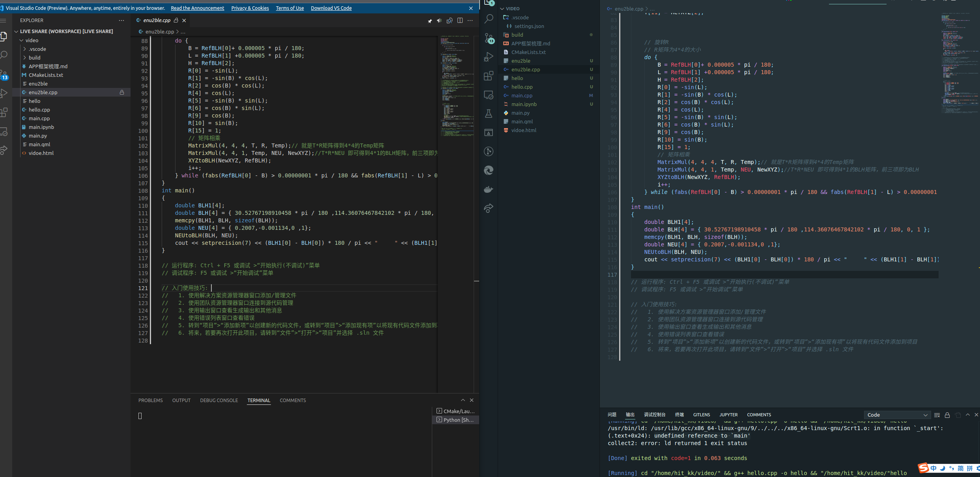980x477 pixels.
Task: Maximize output panel with the up chevron
Action: click(x=968, y=415)
